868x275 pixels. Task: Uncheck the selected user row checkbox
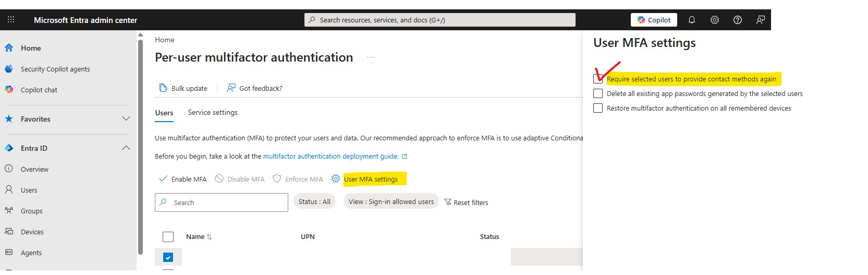pyautogui.click(x=168, y=257)
